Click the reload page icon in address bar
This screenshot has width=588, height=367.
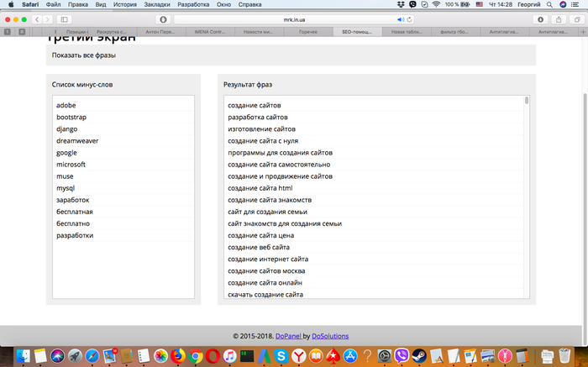pos(409,18)
